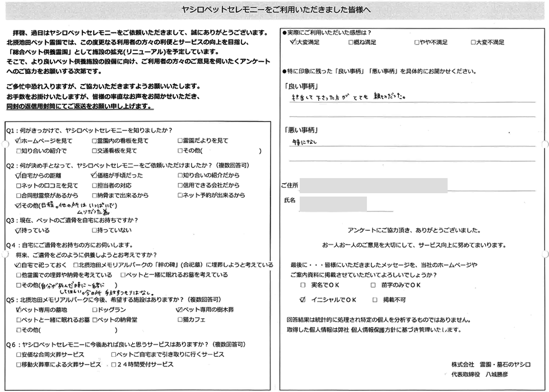549x392 pixels.
Task: Check the イニシャルでOK option
Action: 303,300
